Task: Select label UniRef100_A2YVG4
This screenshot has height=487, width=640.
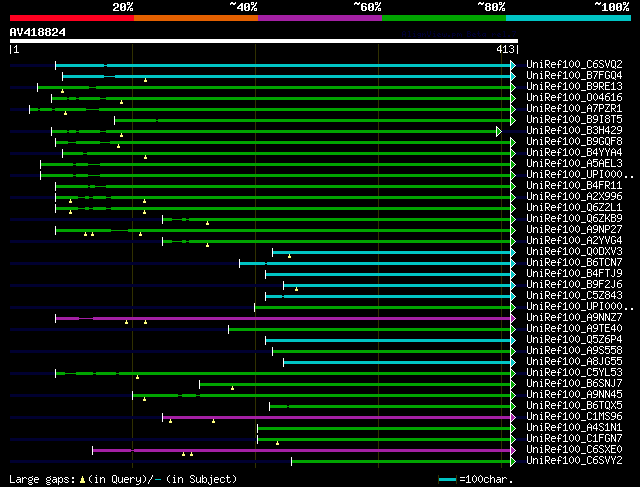Action: pos(574,241)
